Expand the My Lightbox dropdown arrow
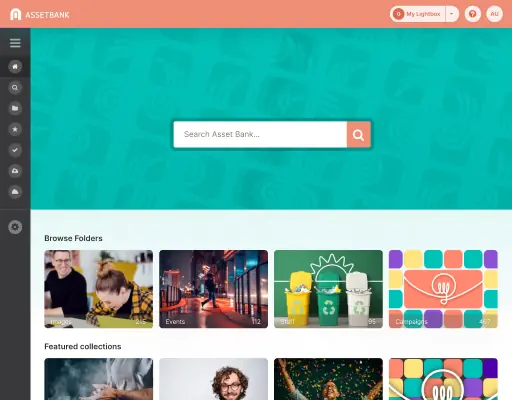512x400 pixels. pyautogui.click(x=452, y=14)
